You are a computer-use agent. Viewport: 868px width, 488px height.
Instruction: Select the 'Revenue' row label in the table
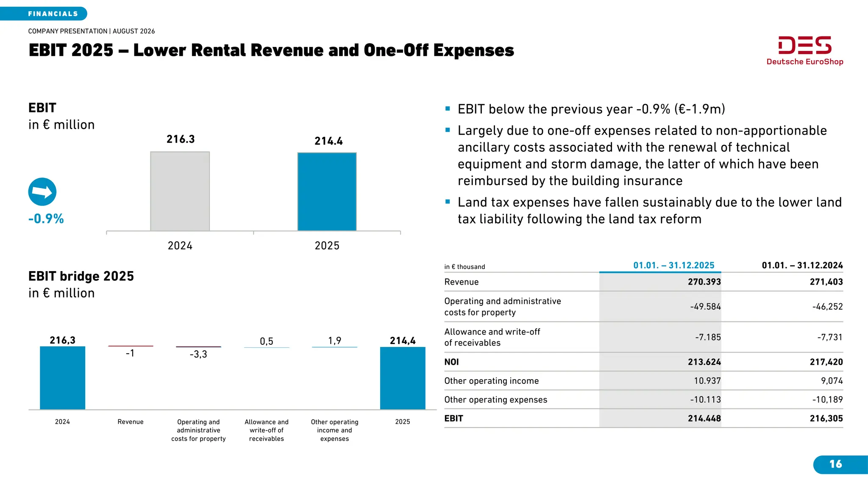(462, 282)
